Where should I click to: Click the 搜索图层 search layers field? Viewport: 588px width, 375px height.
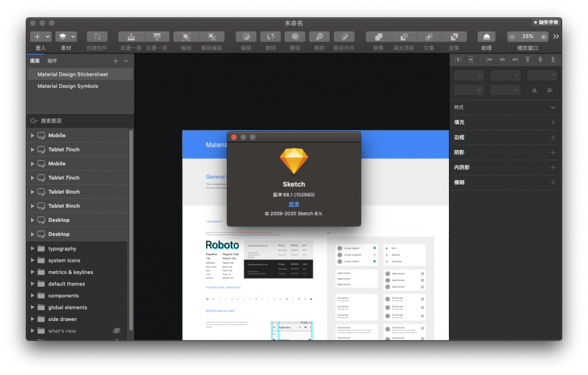[x=80, y=121]
